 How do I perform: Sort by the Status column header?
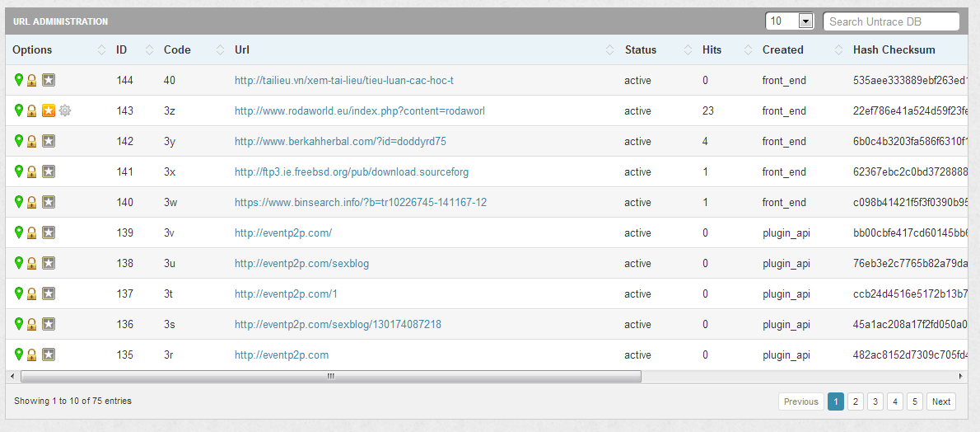(x=657, y=49)
